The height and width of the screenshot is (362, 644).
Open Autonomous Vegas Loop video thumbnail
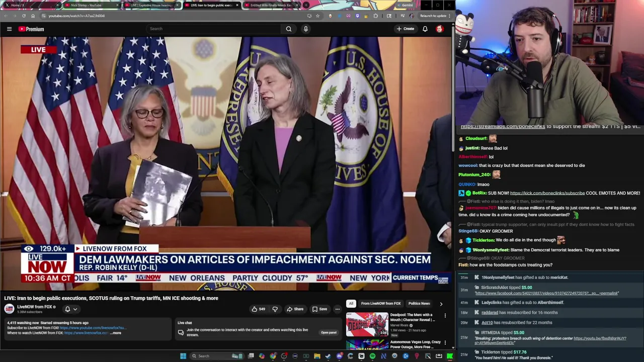[367, 344]
